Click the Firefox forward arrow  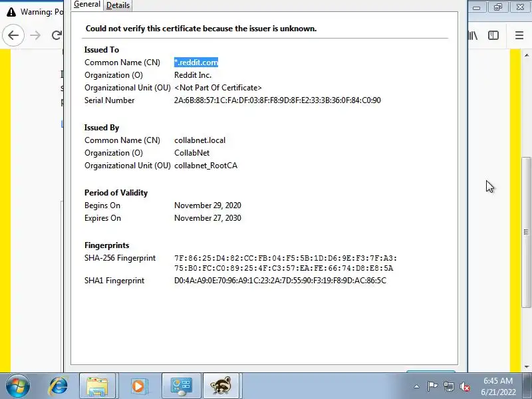35,35
